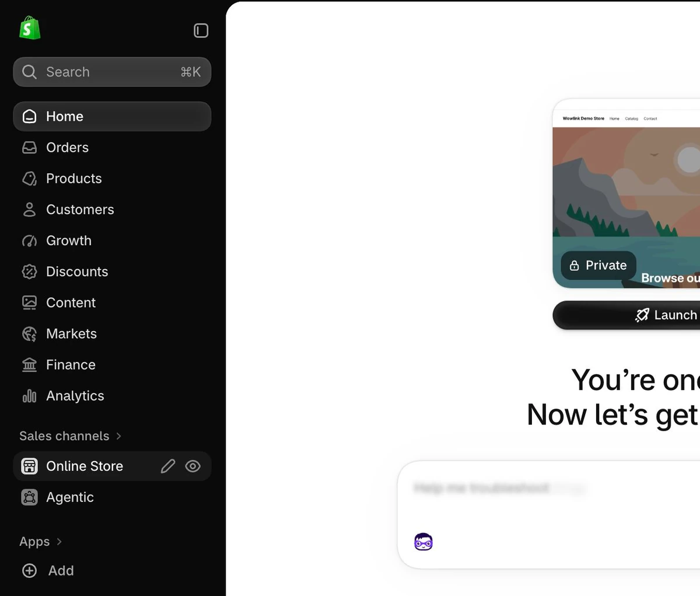Open the store theme preview thumbnail
The height and width of the screenshot is (596, 700).
pos(626,194)
